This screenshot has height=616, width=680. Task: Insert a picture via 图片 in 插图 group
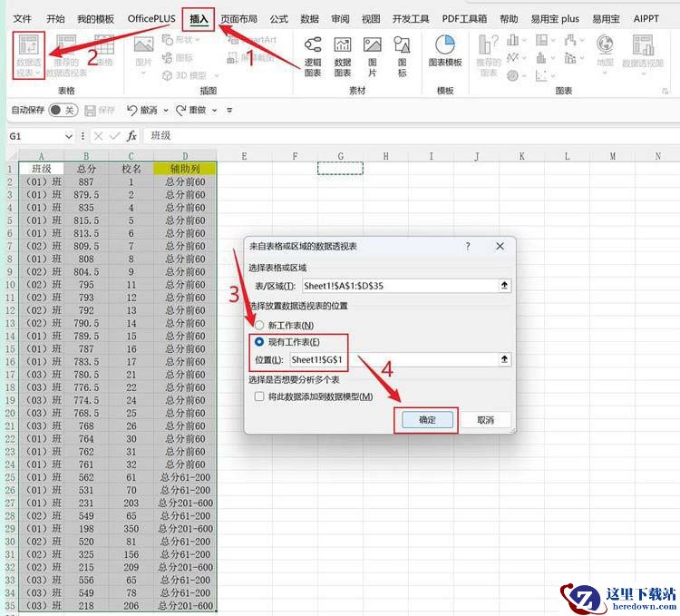point(143,55)
